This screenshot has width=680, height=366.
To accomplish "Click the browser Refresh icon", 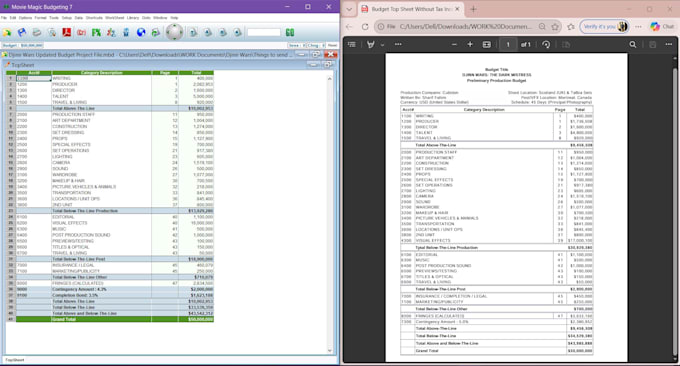I will (365, 26).
